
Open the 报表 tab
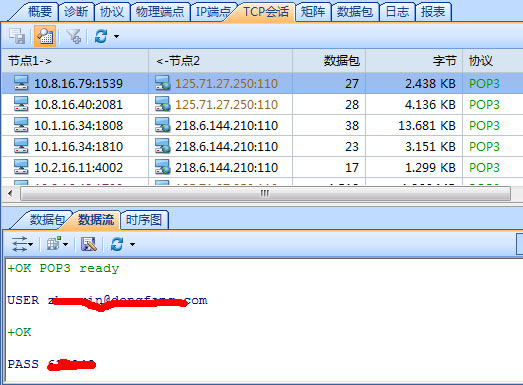(433, 12)
